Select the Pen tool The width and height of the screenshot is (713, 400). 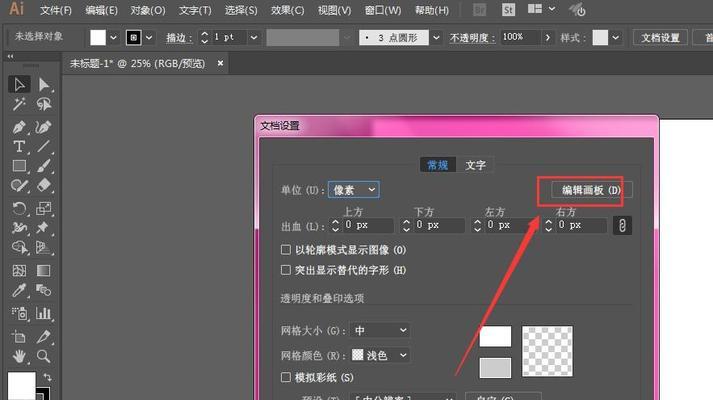coord(19,127)
